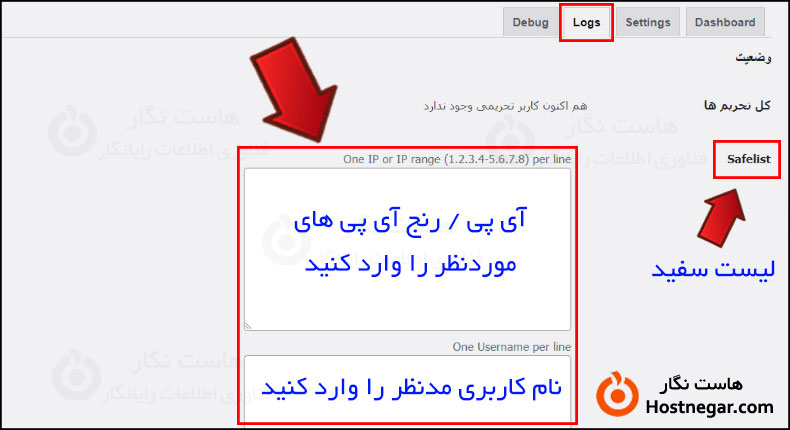Click the 'One IP or IP range' hint

tap(457, 159)
